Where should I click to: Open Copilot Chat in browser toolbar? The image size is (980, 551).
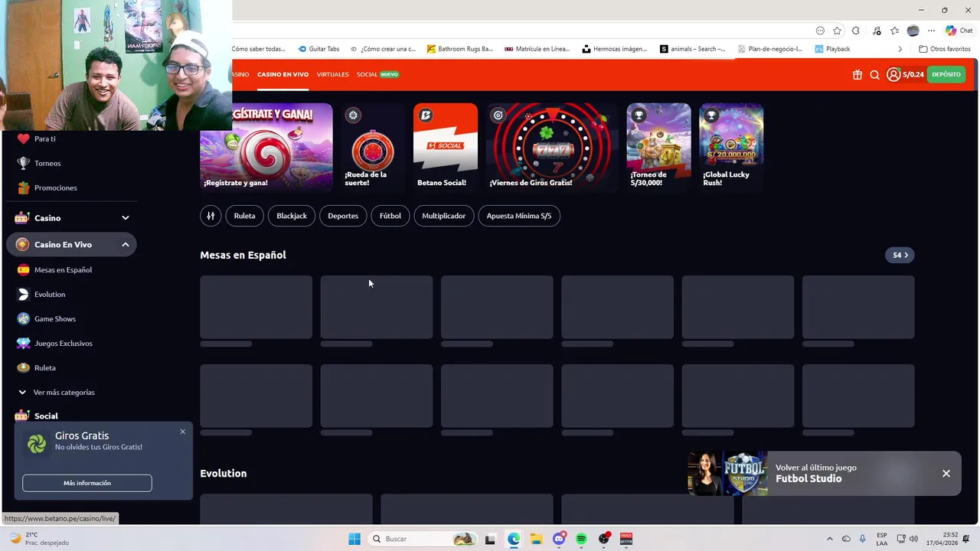959,31
